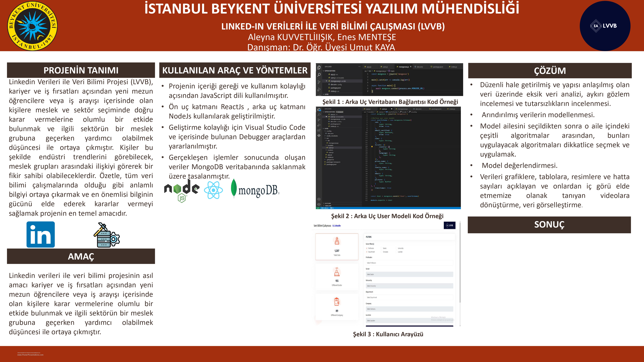Select index.js src in Şekil 1 open editors
Image resolution: width=644 pixels, height=362 pixels.
[x=334, y=91]
